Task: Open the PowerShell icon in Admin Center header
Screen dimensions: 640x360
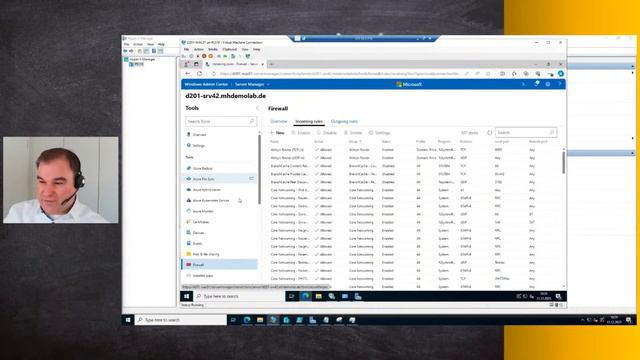Action: 523,84
